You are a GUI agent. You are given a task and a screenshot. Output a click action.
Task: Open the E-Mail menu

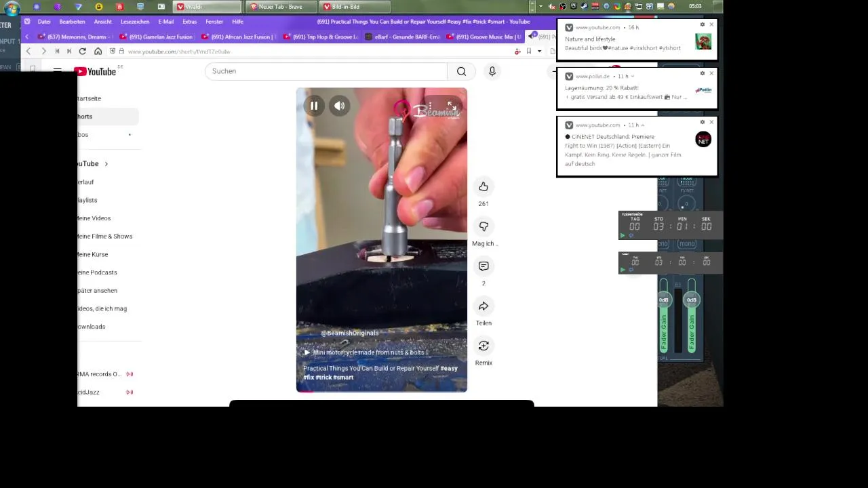(x=166, y=22)
